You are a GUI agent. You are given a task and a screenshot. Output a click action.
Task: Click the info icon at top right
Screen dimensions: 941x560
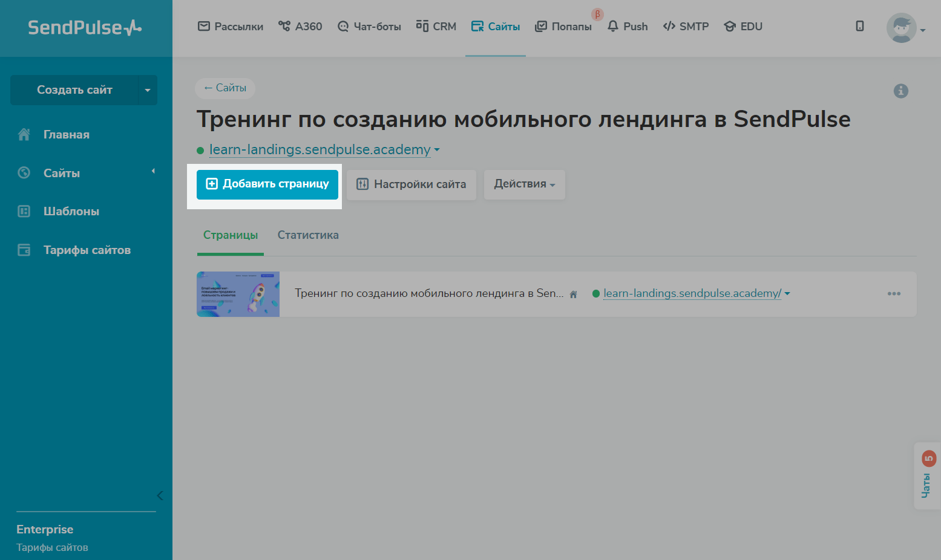[900, 91]
